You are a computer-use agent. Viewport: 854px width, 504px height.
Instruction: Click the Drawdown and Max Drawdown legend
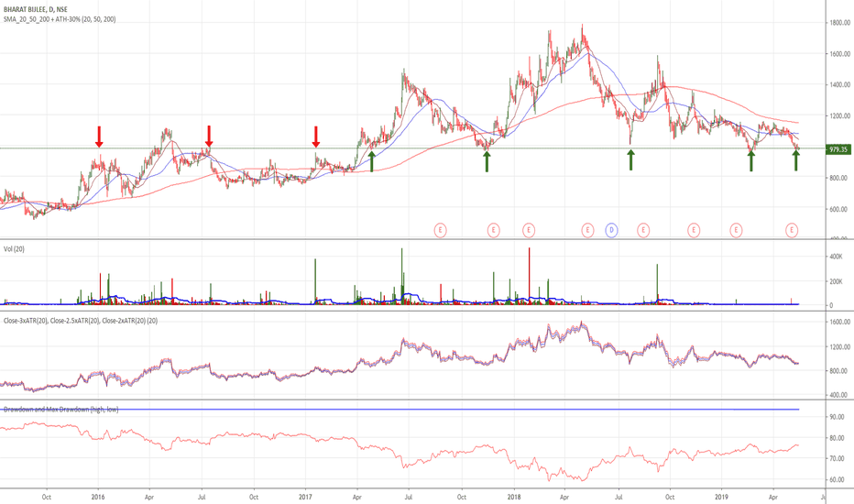(61, 410)
